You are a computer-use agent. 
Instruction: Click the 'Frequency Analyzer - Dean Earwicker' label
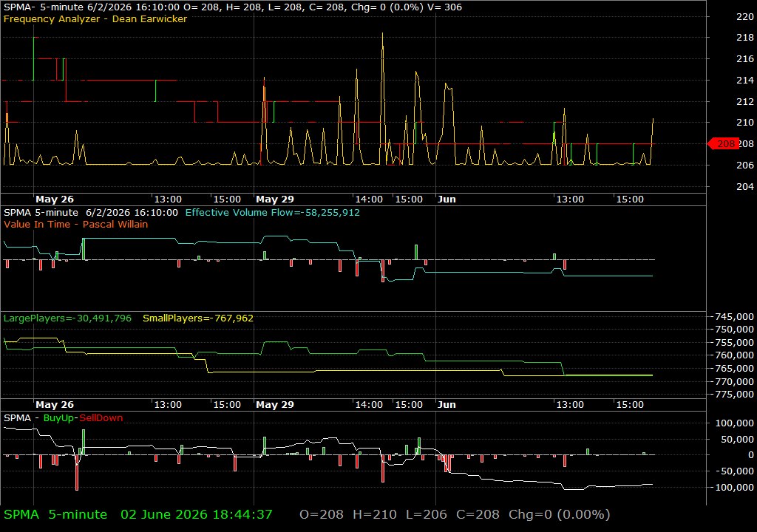click(x=95, y=18)
